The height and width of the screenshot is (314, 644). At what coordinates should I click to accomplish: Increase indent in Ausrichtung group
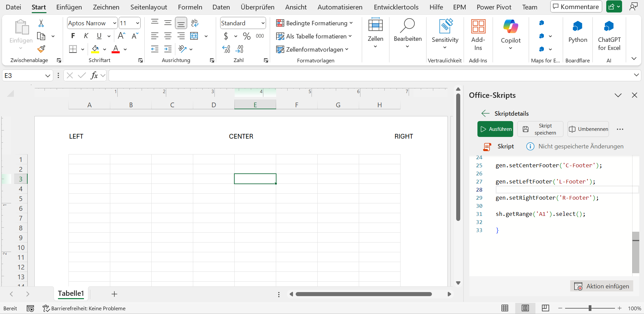click(168, 49)
